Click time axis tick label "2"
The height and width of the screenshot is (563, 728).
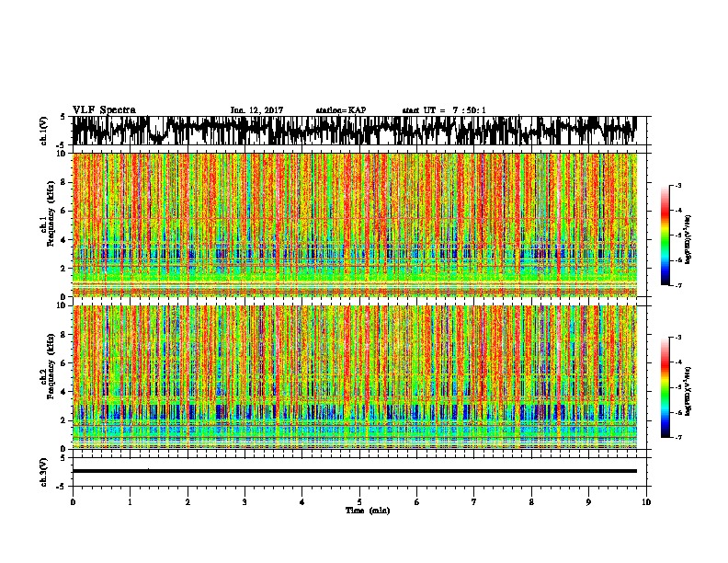pyautogui.click(x=188, y=502)
